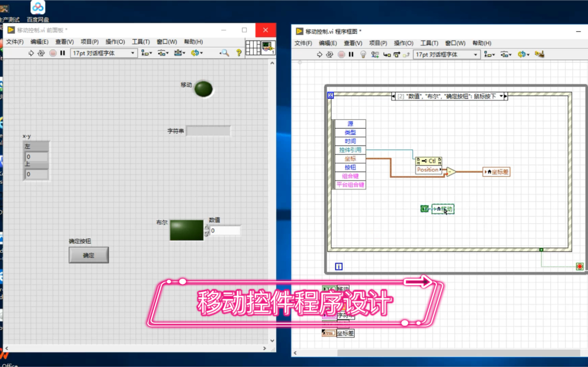Click the 上 value field in x-y cluster
This screenshot has height=367, width=588.
(37, 174)
